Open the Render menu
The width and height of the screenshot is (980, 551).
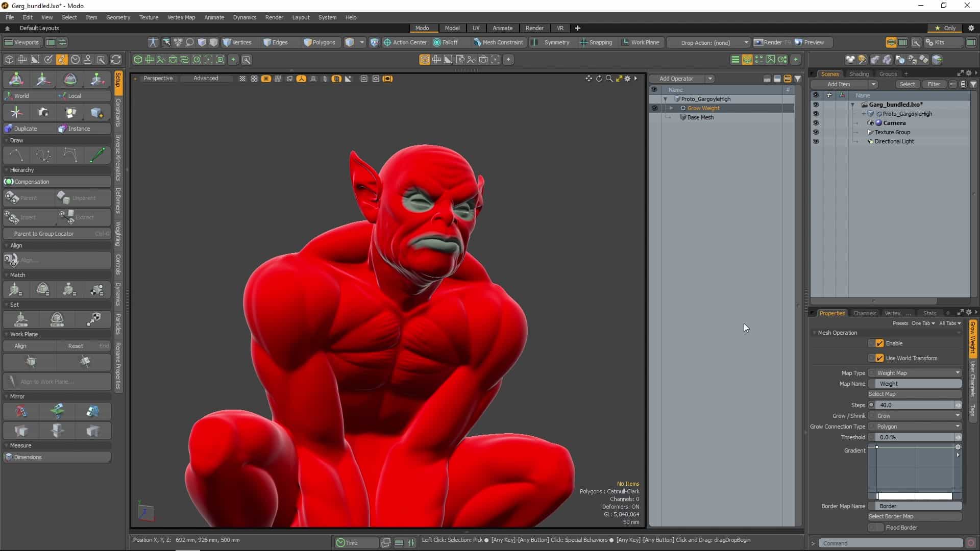(x=274, y=17)
